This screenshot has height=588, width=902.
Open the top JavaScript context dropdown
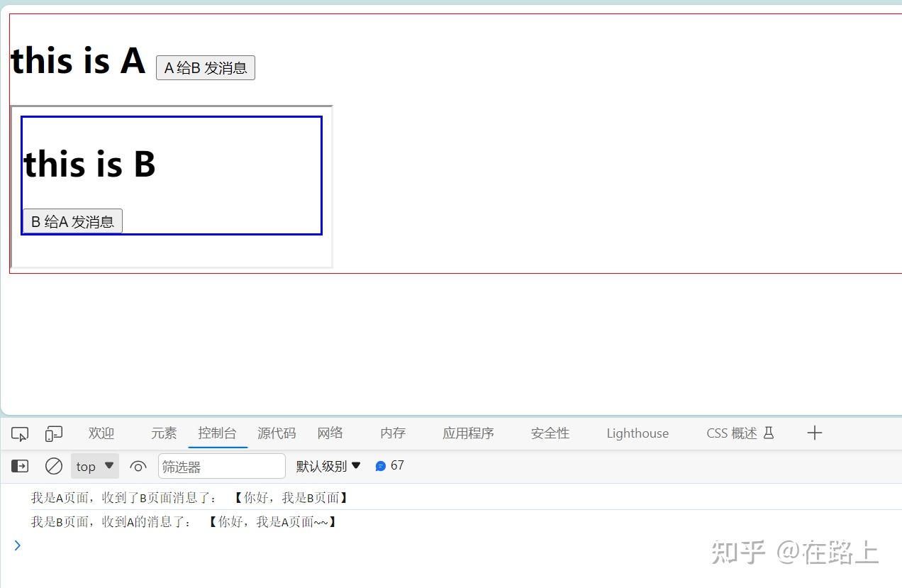click(95, 466)
